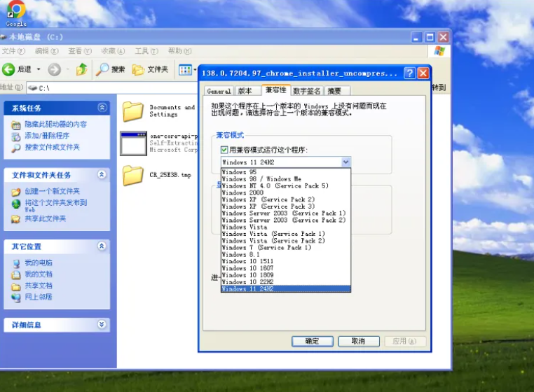
Task: Choose Windows 7 (Service Pack 1)
Action: tap(285, 248)
